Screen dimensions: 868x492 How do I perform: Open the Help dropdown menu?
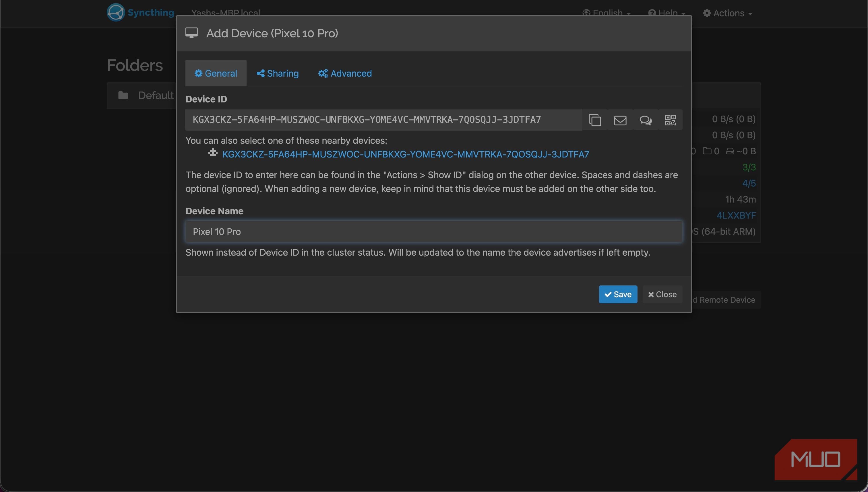[666, 13]
